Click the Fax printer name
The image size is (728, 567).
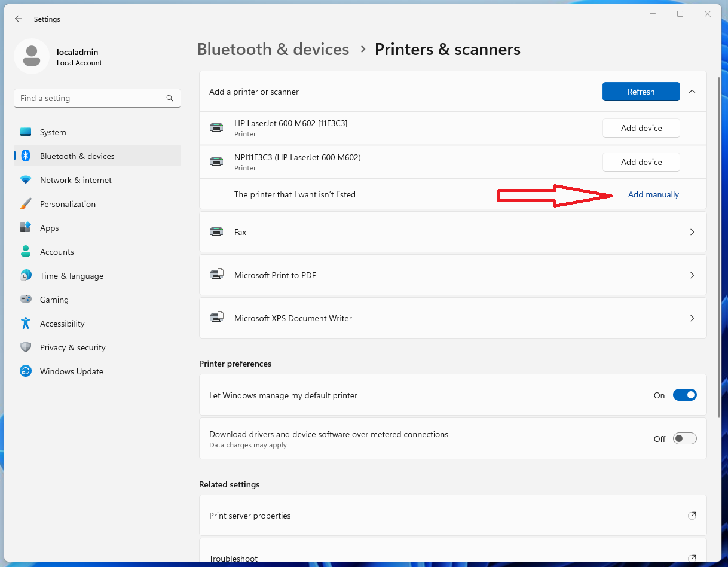[240, 232]
